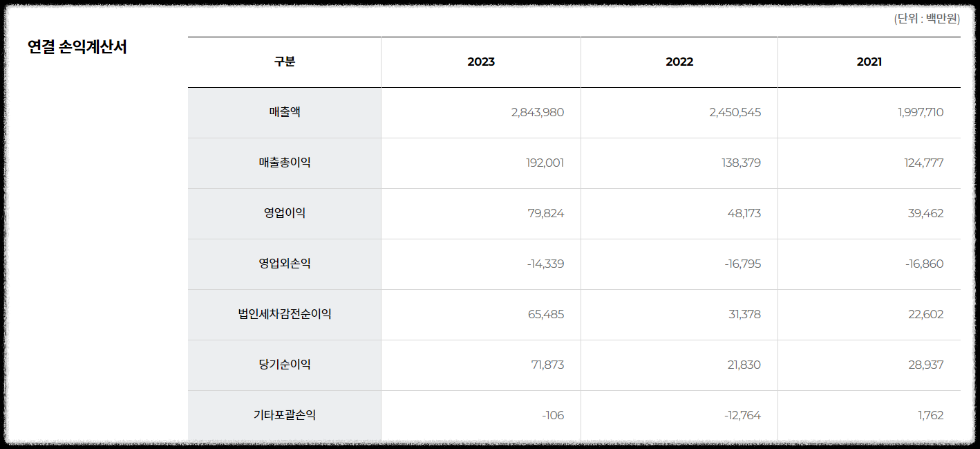Click the 단위 : 백만원 unit note
The image size is (980, 449).
(x=927, y=19)
